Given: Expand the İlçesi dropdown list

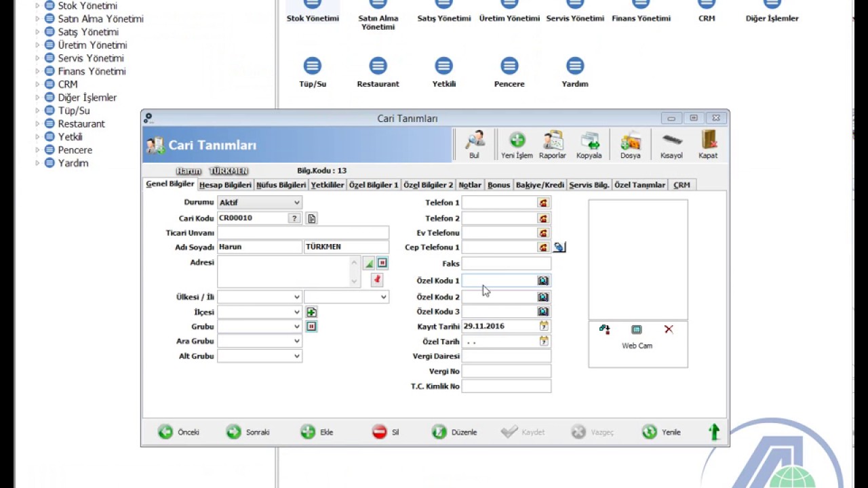Looking at the screenshot, I should 296,312.
